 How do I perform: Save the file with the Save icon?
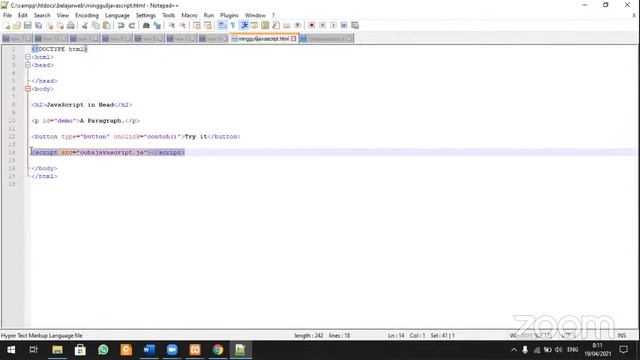(x=27, y=25)
